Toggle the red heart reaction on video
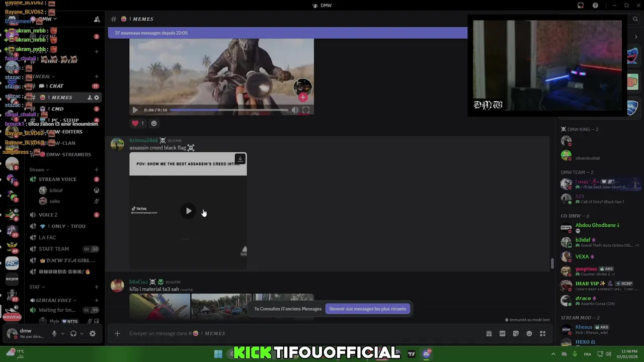Viewport: 644px width, 362px height. [x=137, y=123]
